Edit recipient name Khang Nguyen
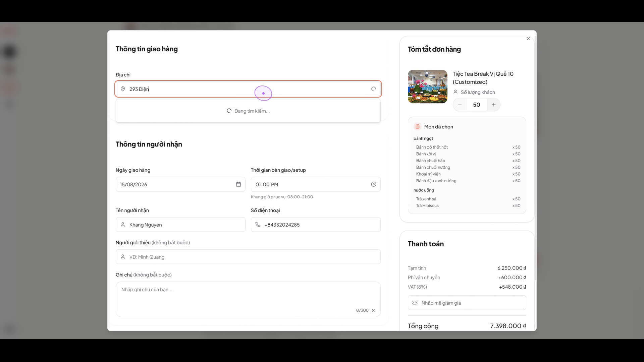This screenshot has width=644, height=362. click(x=180, y=225)
